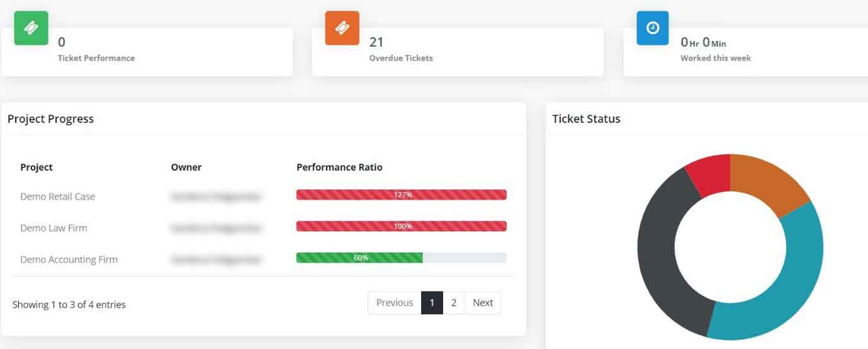Click the 100% performance ratio bar
The image size is (868, 349).
click(402, 226)
